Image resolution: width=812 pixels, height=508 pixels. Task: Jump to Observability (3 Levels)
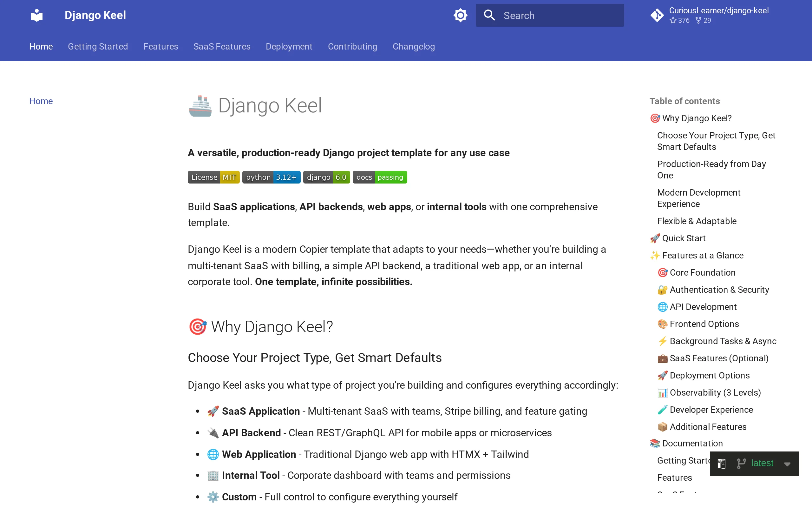709,392
